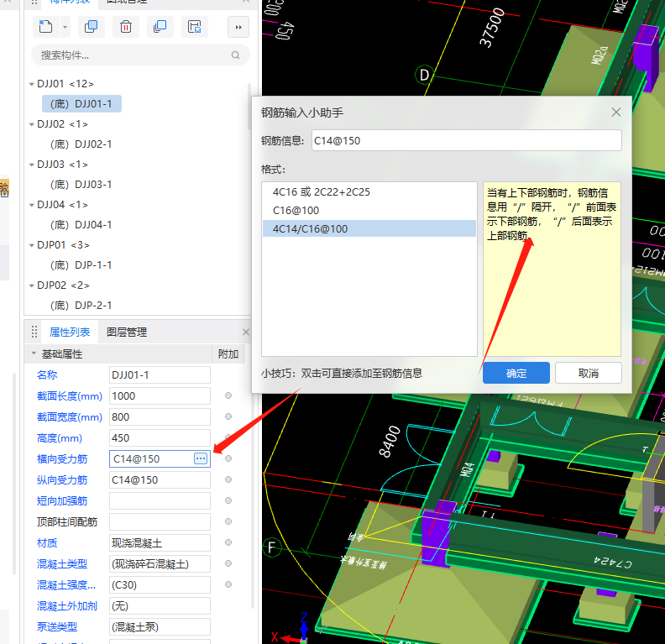Click the Copy component icon
The width and height of the screenshot is (665, 644).
pyautogui.click(x=92, y=27)
